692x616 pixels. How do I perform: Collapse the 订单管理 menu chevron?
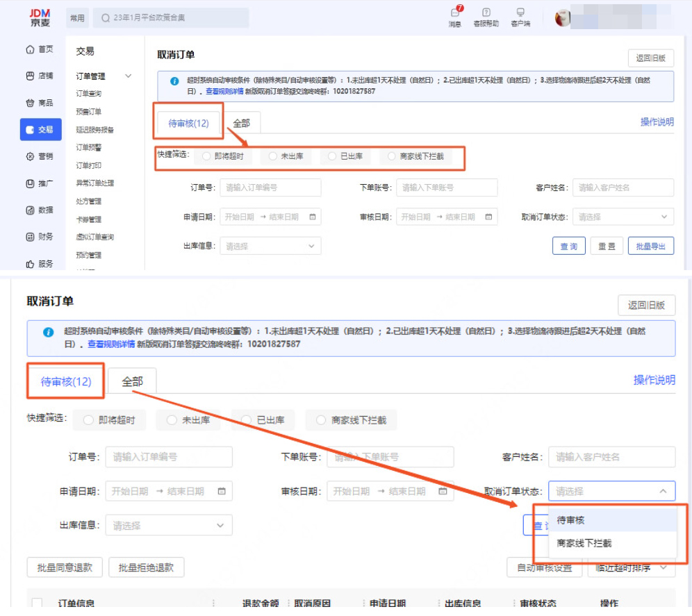(128, 75)
